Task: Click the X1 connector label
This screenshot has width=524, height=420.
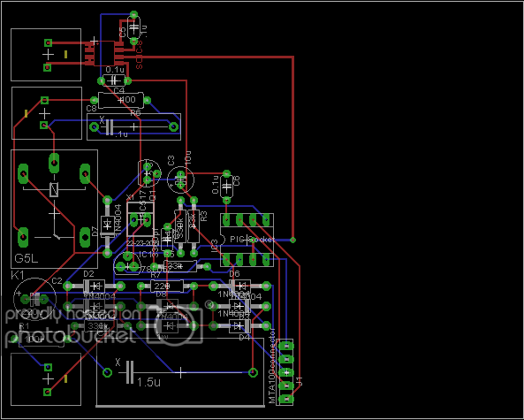Action: coord(130,197)
